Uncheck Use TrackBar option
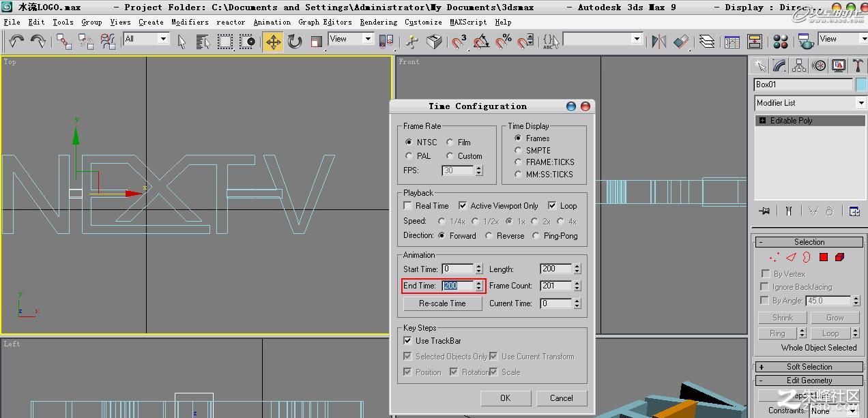The image size is (868, 418). pos(433,340)
